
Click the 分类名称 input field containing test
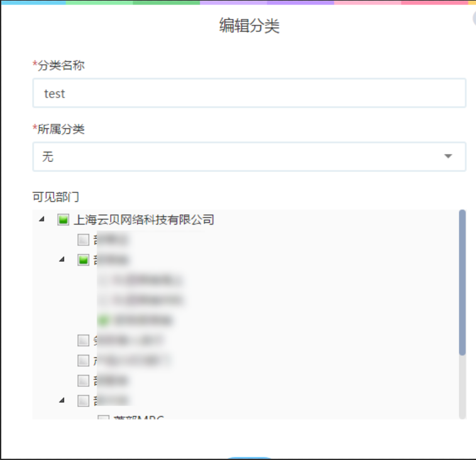pos(249,93)
